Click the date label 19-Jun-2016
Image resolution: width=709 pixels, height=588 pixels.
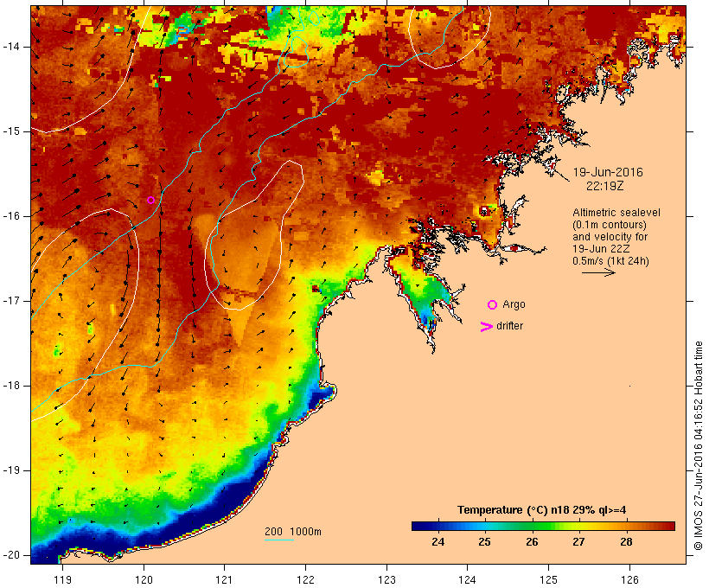(608, 172)
